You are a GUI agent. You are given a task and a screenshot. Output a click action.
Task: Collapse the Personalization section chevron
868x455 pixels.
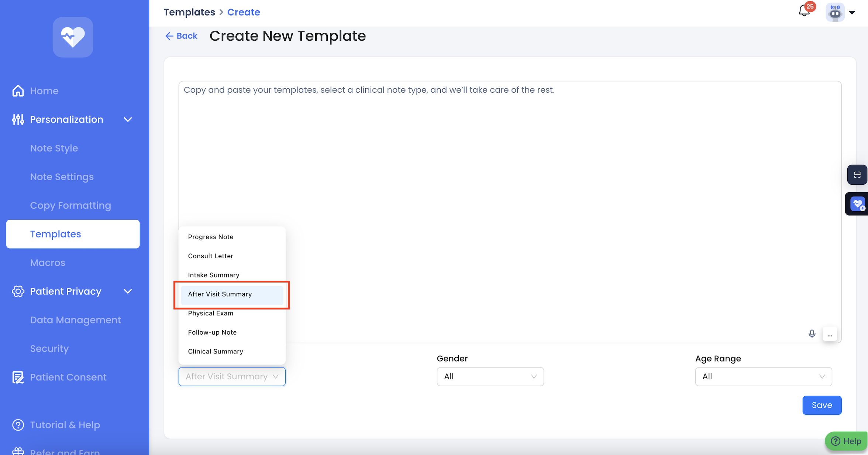pyautogui.click(x=128, y=120)
